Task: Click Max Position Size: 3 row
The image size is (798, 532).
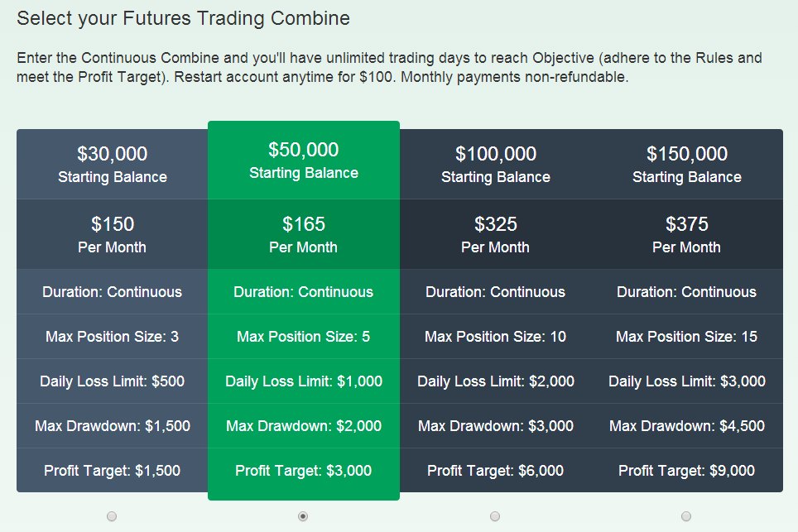Action: pos(112,336)
